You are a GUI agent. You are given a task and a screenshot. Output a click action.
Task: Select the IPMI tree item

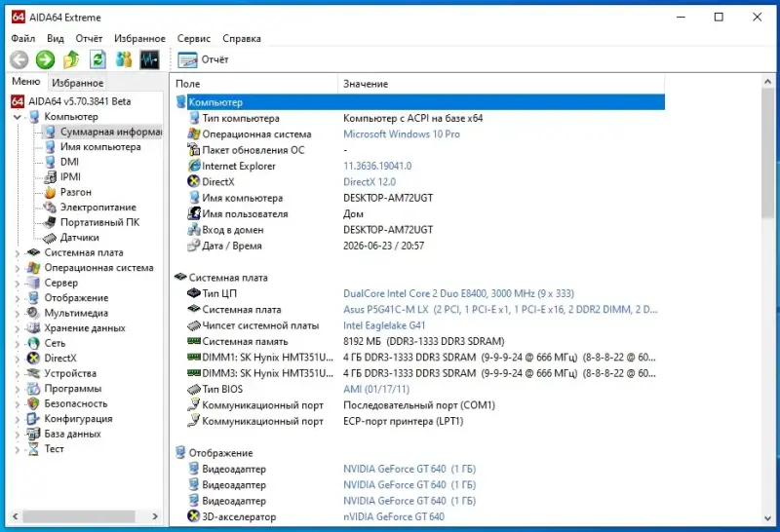click(70, 176)
